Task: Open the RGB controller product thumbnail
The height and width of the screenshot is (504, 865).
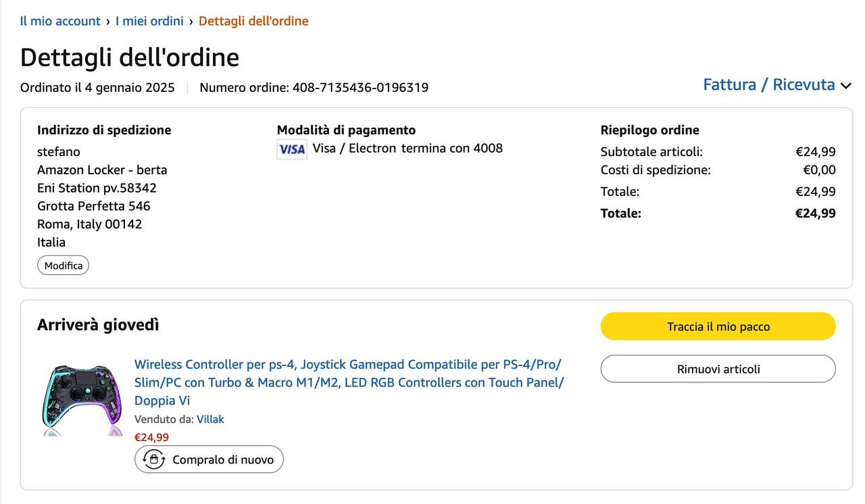Action: (82, 400)
